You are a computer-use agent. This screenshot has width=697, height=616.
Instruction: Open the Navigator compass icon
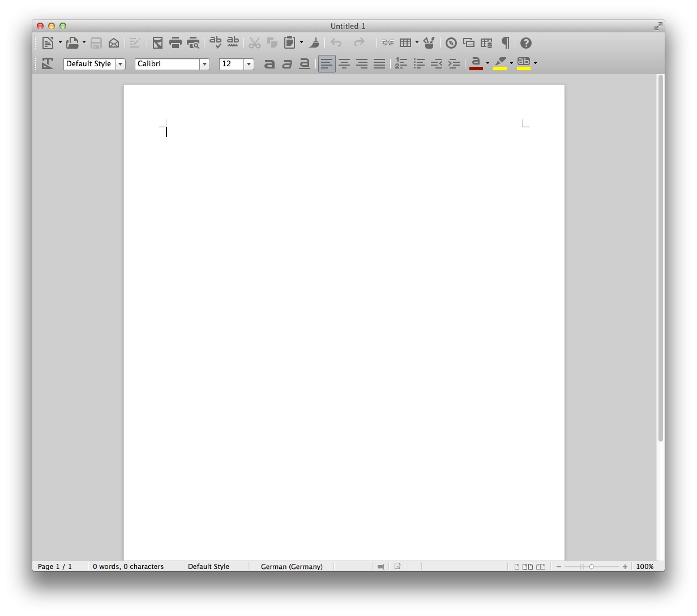coord(451,43)
